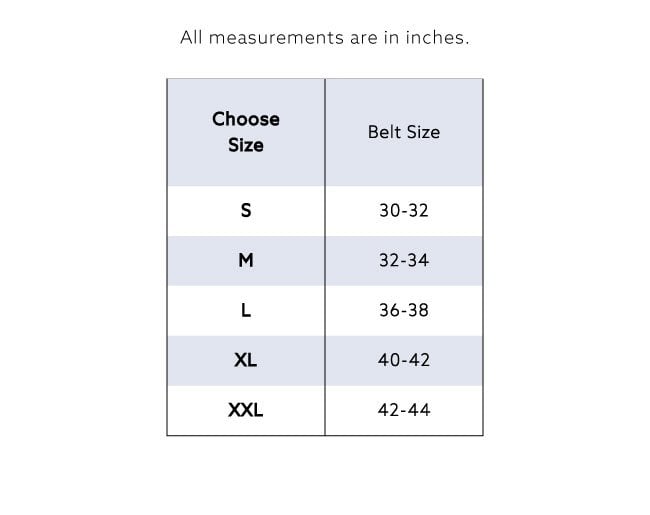This screenshot has width=650, height=515.
Task: Click the 36-38 belt size value
Action: tap(404, 310)
